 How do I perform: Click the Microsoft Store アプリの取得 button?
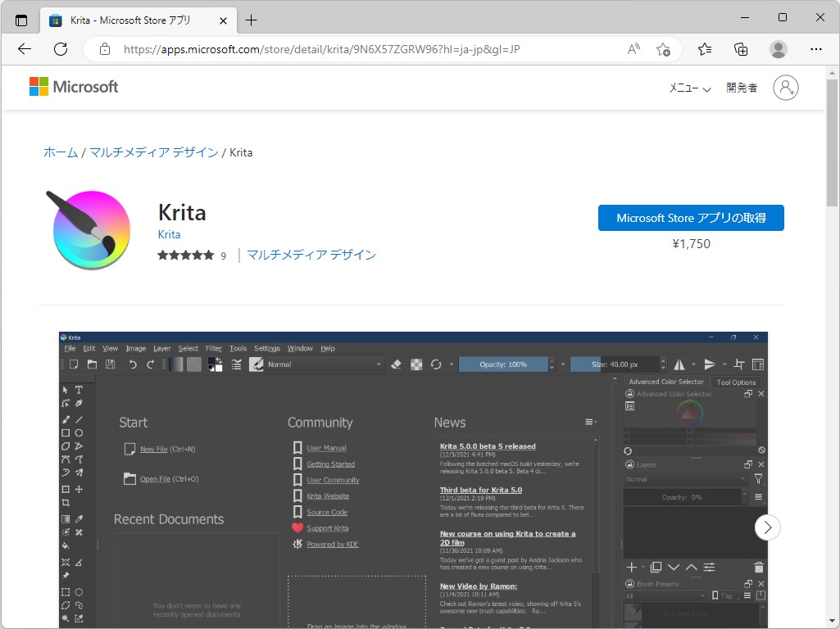pos(691,218)
